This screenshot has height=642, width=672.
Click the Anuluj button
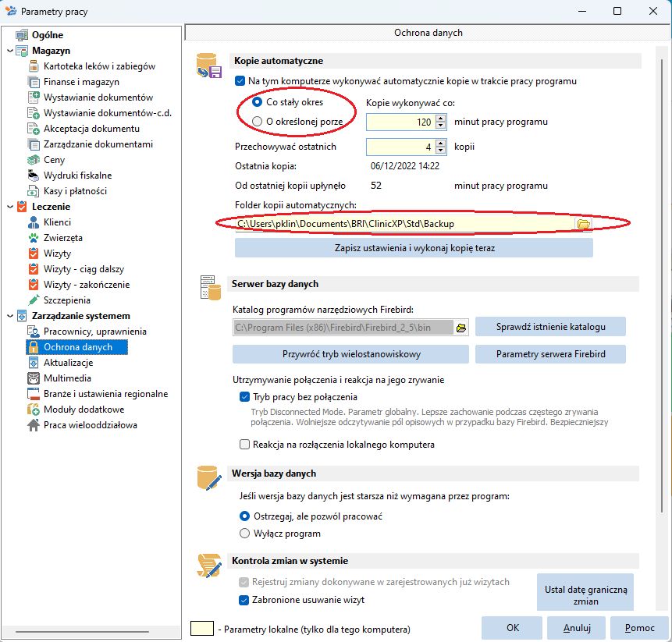(x=577, y=628)
